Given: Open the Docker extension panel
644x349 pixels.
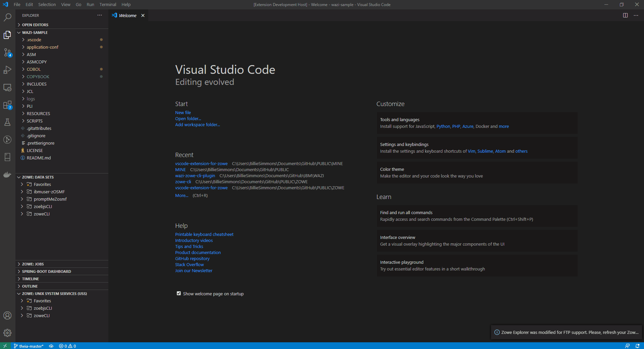Looking at the screenshot, I should tap(7, 174).
